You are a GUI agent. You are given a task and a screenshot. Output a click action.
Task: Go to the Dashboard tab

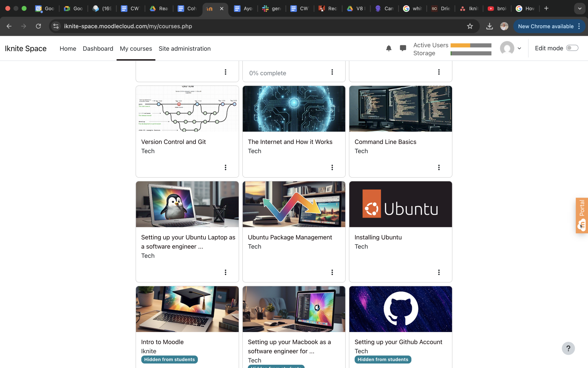click(98, 49)
